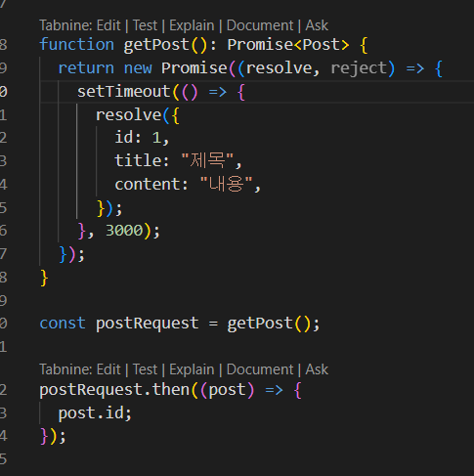The width and height of the screenshot is (474, 476).
Task: Click the number 1 after id
Action: click(x=156, y=138)
